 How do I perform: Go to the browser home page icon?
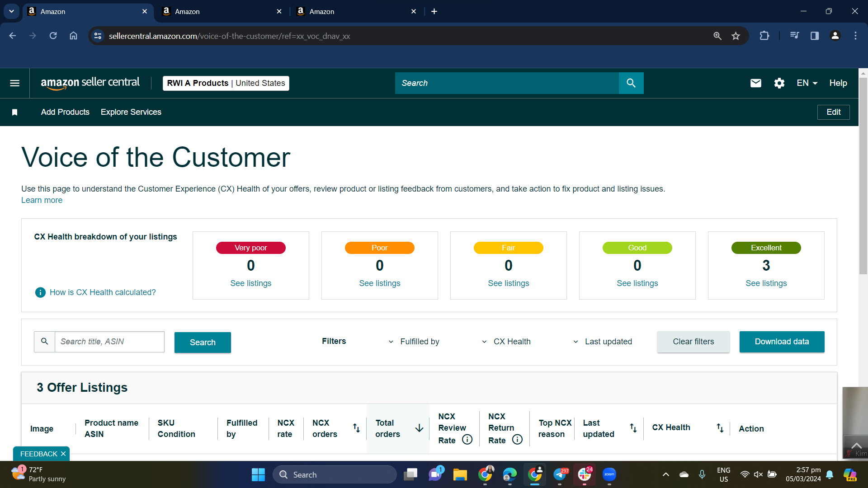[x=73, y=36]
